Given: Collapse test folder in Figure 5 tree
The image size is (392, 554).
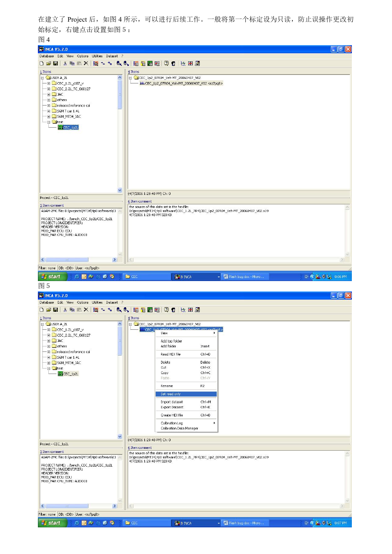Looking at the screenshot, I should (49, 368).
